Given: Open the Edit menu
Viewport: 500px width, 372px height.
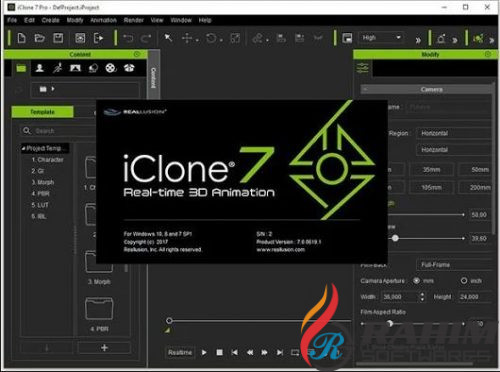Looking at the screenshot, I should (29, 20).
